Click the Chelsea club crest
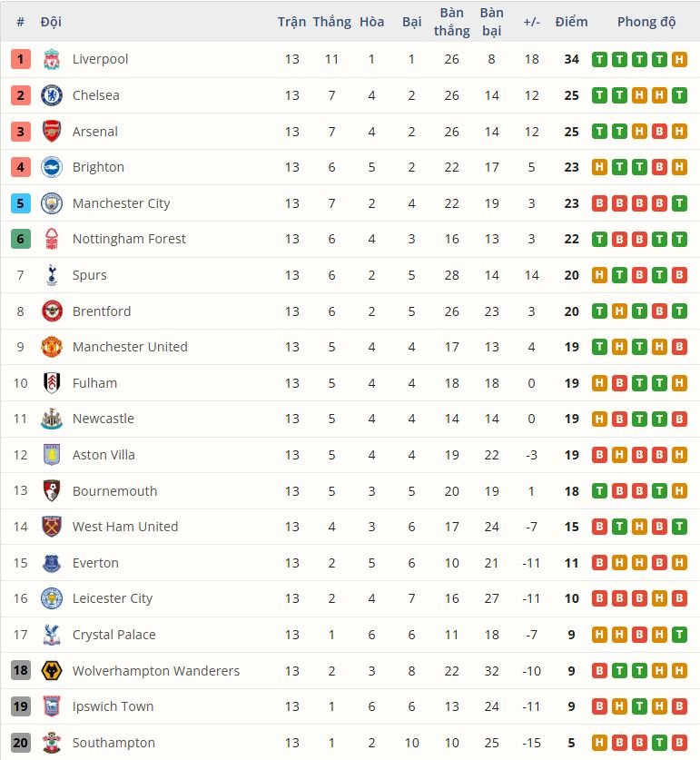Screen dimensions: 700x760 (52, 94)
